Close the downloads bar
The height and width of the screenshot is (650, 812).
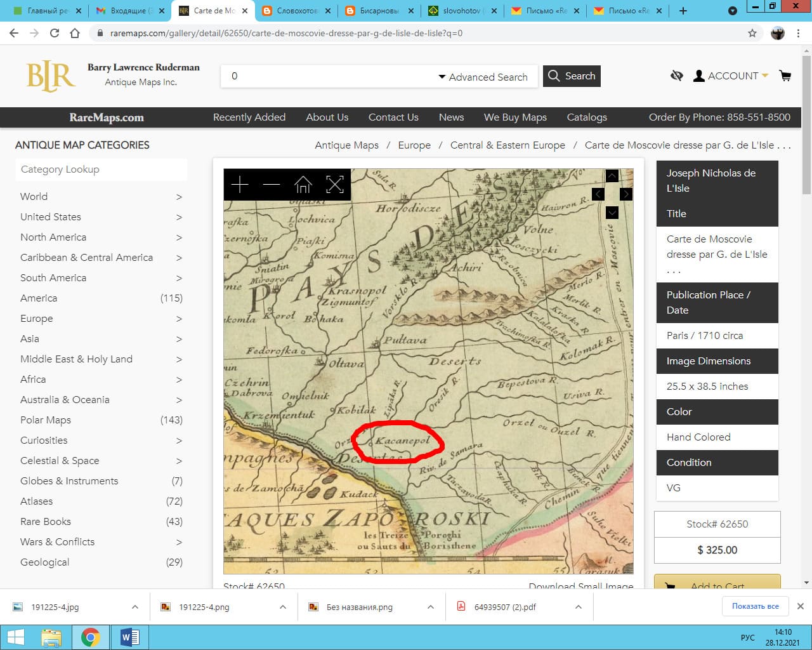tap(801, 606)
